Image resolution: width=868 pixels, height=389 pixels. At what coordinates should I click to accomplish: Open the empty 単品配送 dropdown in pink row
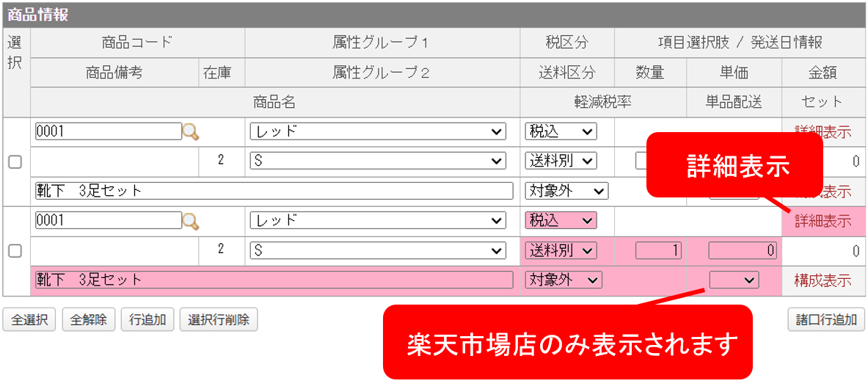[734, 280]
